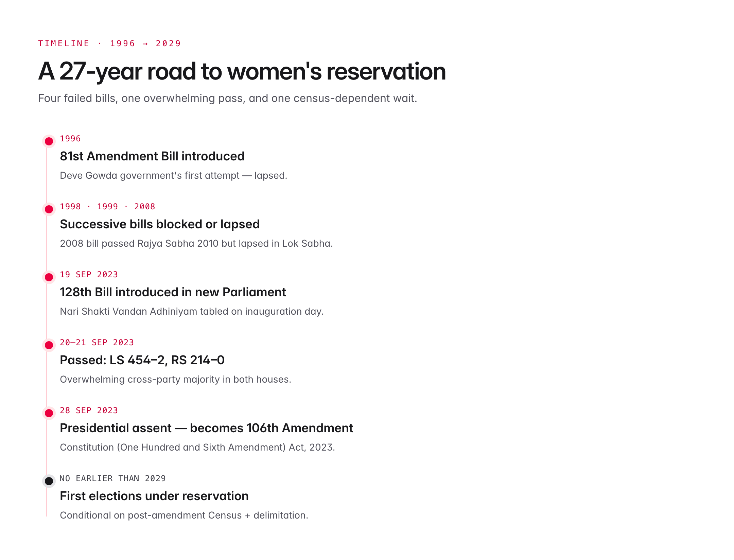Select the 19 Sep 2023 timeline marker
Screen dimensions: 734x560
(x=49, y=277)
